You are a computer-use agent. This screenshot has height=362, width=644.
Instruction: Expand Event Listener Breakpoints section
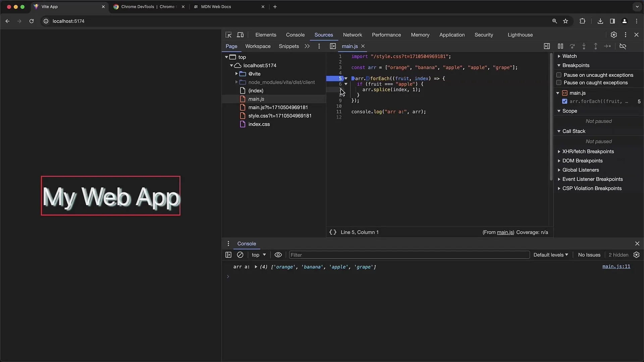click(x=559, y=179)
